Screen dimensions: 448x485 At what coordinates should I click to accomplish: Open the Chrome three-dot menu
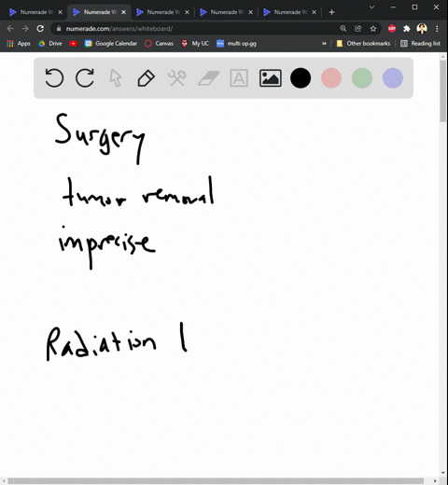click(437, 29)
